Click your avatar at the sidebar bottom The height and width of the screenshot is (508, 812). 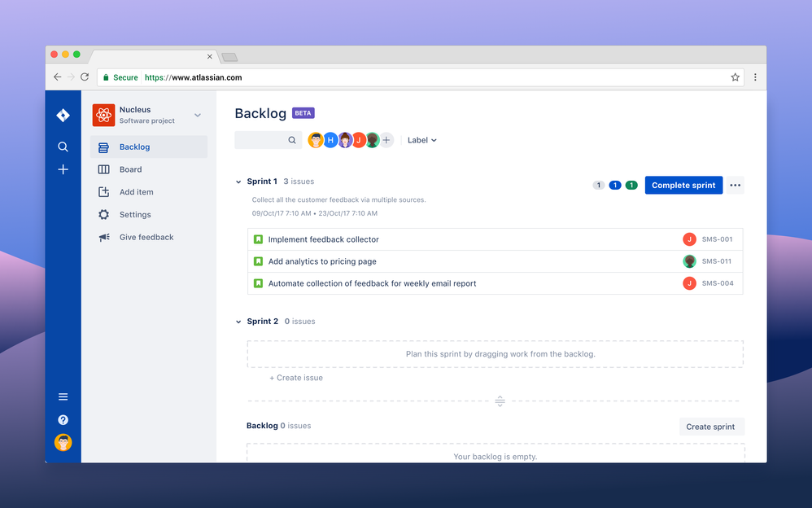pyautogui.click(x=63, y=442)
